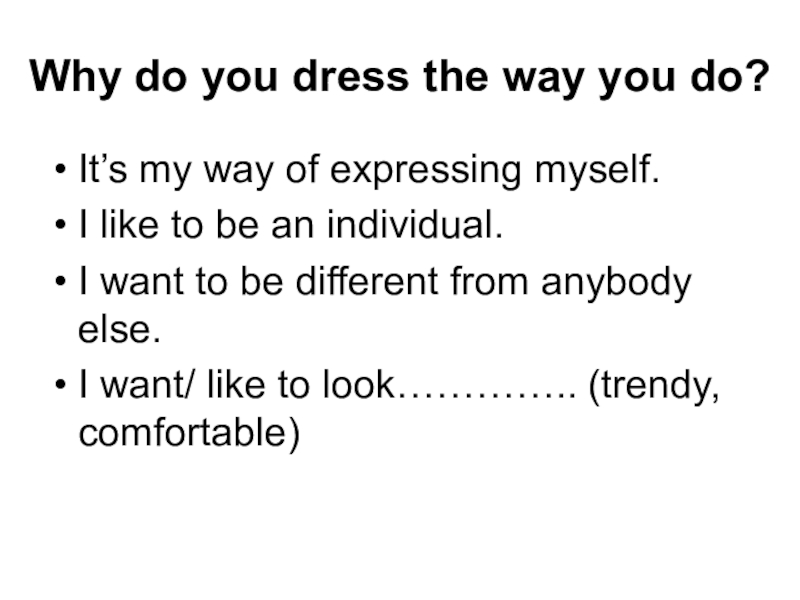
Task: Click the bullet marker before "I like to be"
Action: point(62,228)
